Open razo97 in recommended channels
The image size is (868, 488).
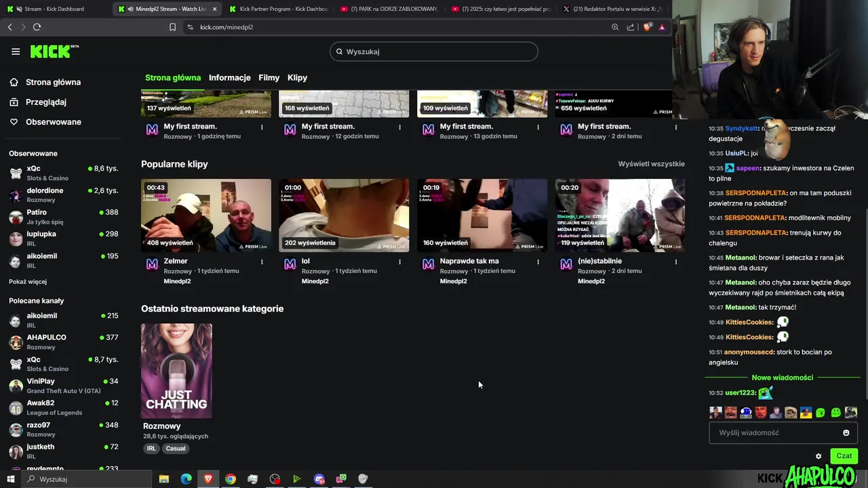coord(64,429)
